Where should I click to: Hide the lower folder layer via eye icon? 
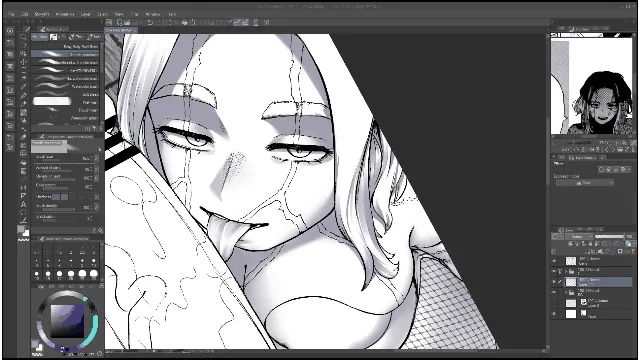[x=554, y=292]
